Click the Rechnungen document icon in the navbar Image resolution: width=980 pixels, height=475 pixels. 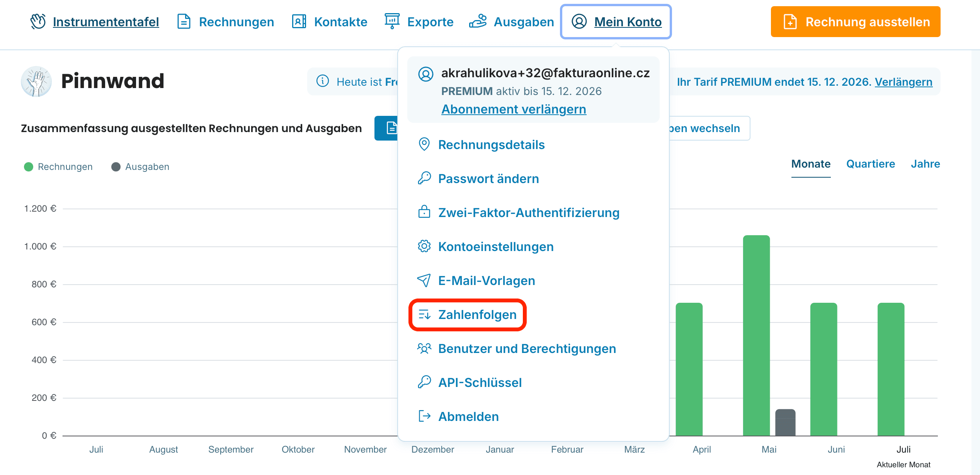point(184,22)
